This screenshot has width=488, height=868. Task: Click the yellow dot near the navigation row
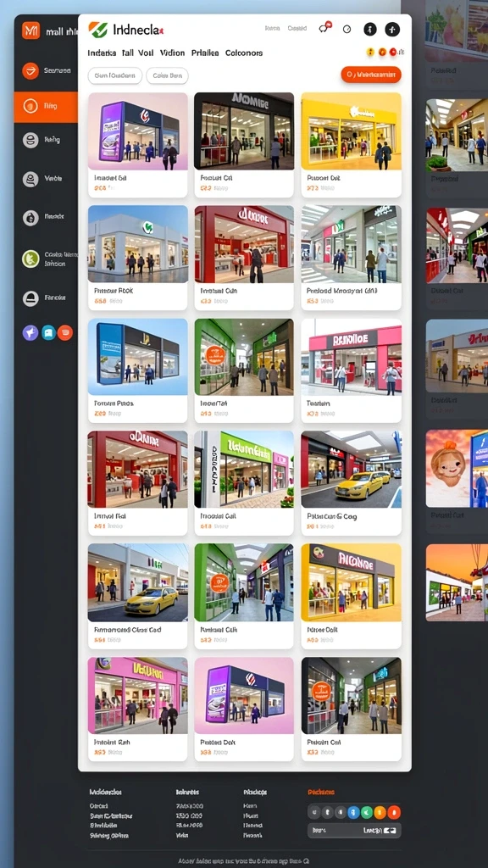370,52
